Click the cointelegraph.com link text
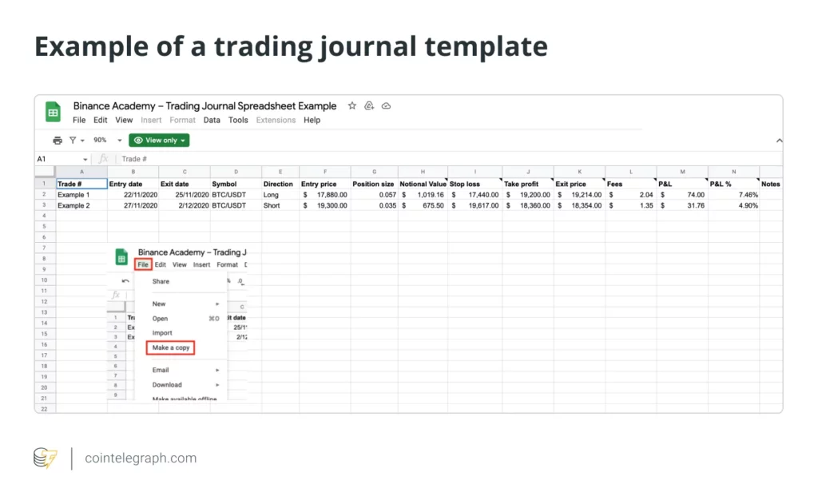 [141, 458]
